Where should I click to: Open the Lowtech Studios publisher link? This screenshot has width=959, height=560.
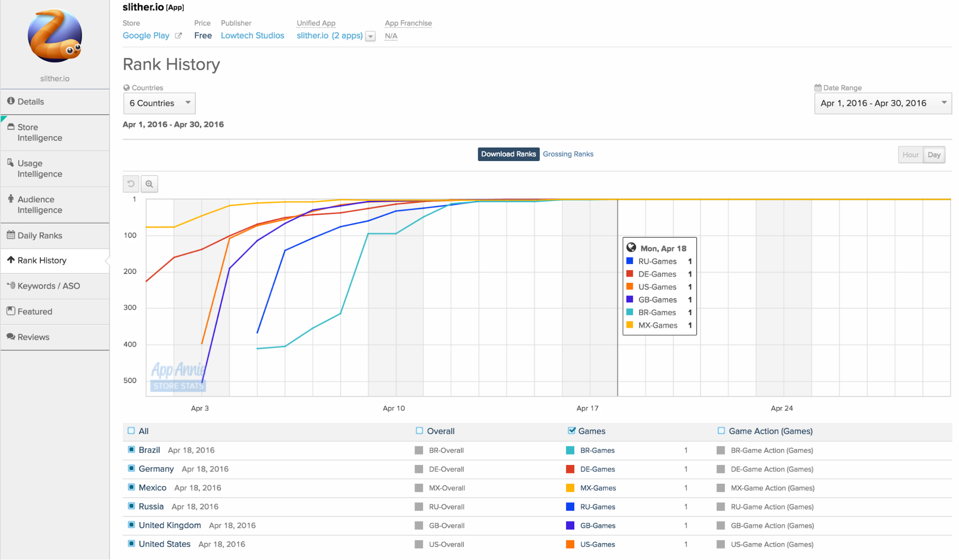pos(252,35)
